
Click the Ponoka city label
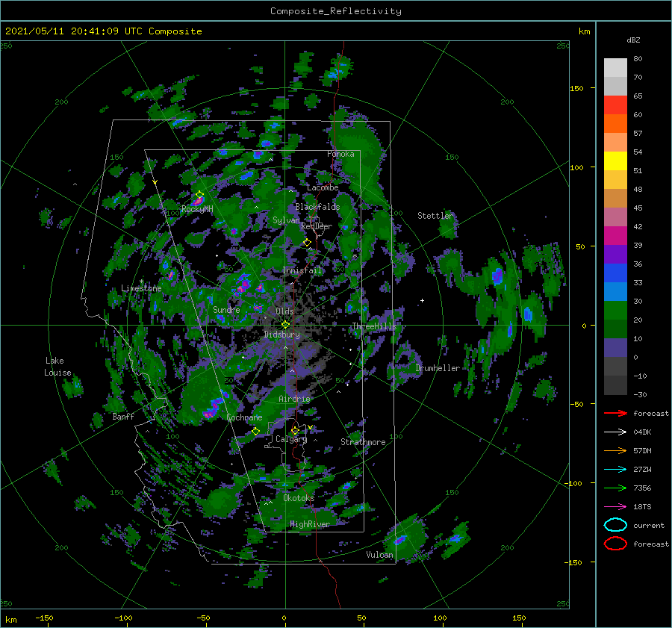tap(340, 154)
